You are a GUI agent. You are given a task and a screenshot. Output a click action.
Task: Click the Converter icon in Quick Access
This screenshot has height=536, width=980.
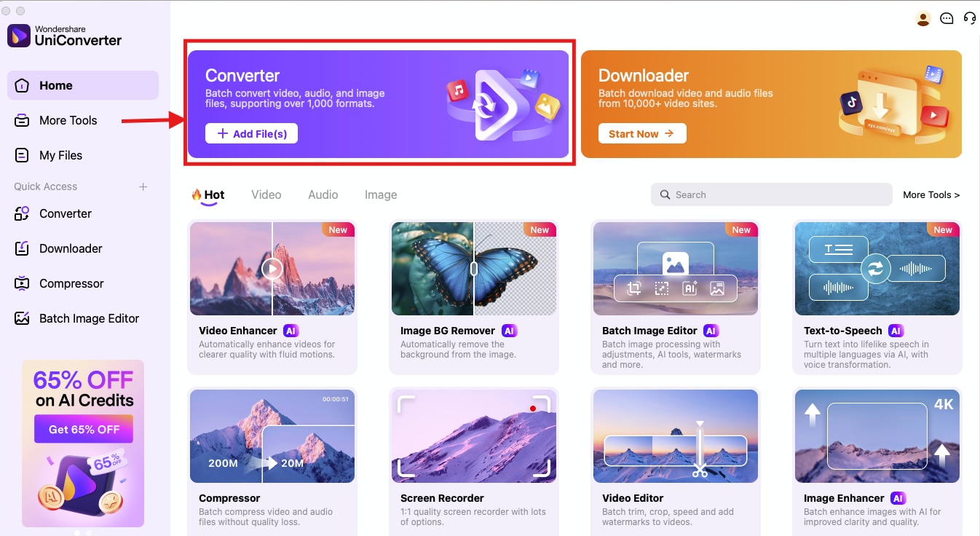pyautogui.click(x=22, y=213)
